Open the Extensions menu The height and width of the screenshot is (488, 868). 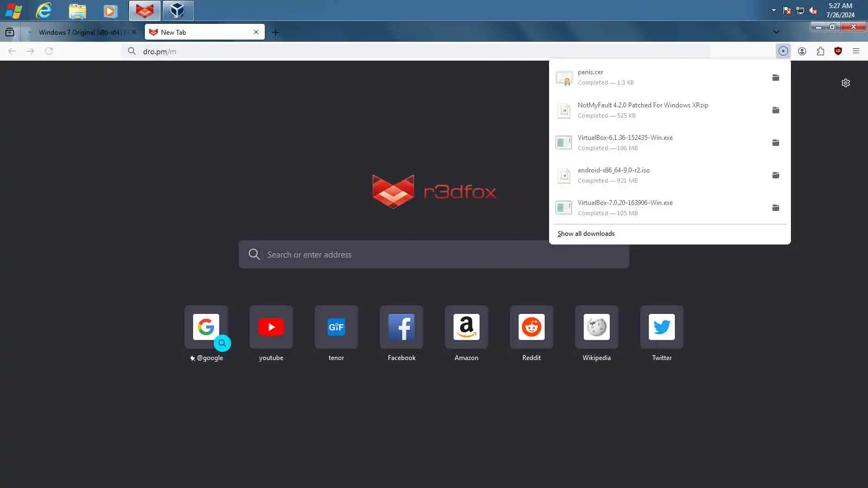[x=820, y=51]
